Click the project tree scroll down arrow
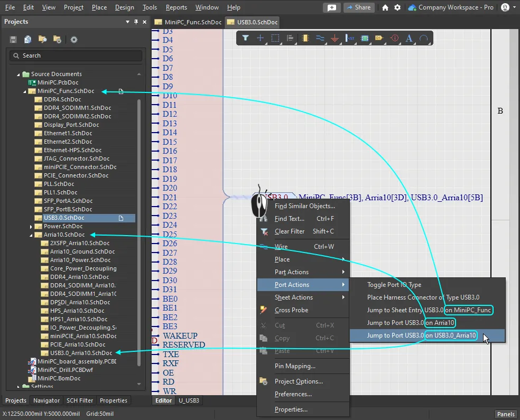Image resolution: width=520 pixels, height=420 pixels. (139, 384)
